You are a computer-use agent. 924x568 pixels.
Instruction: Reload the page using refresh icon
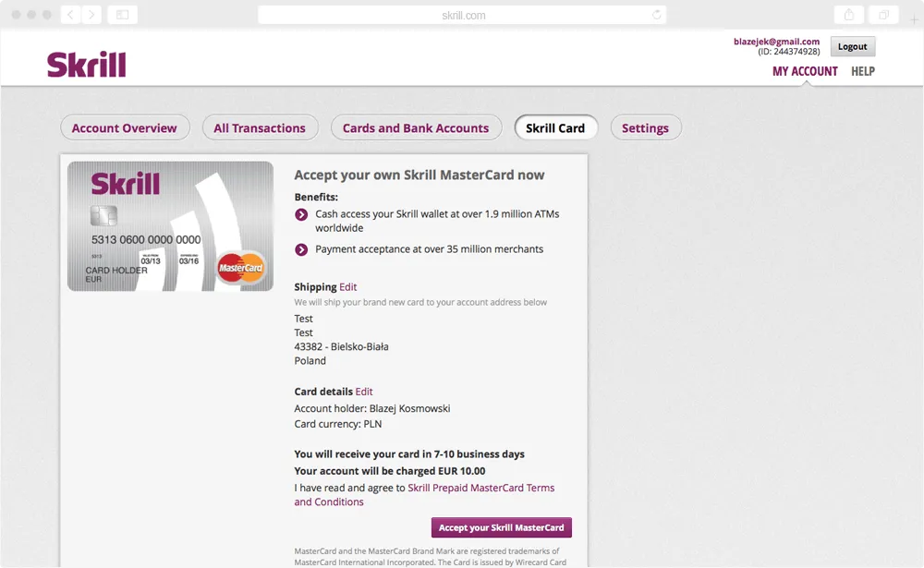click(656, 15)
